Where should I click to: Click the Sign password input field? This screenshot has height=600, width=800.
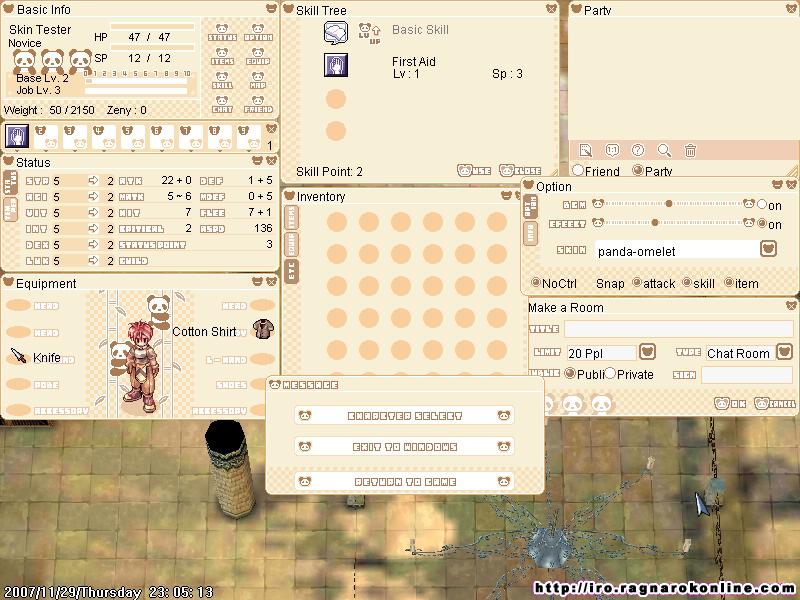(747, 374)
